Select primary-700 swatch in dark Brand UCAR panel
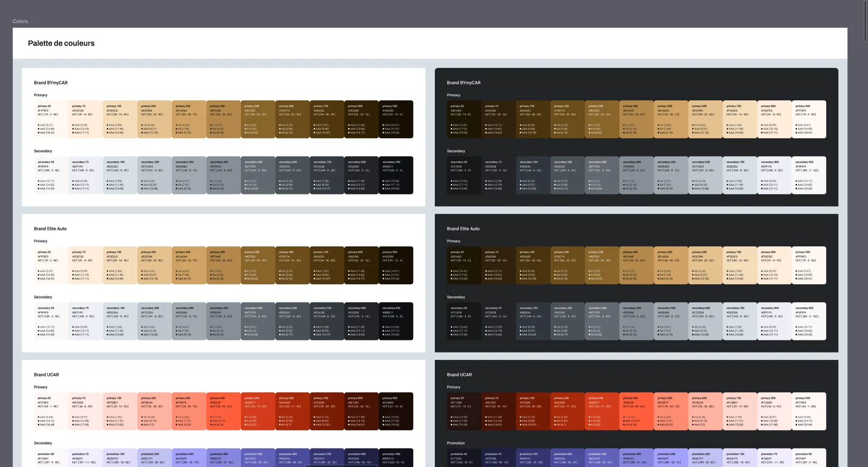Screen dimensions: 868x467 point(740,411)
